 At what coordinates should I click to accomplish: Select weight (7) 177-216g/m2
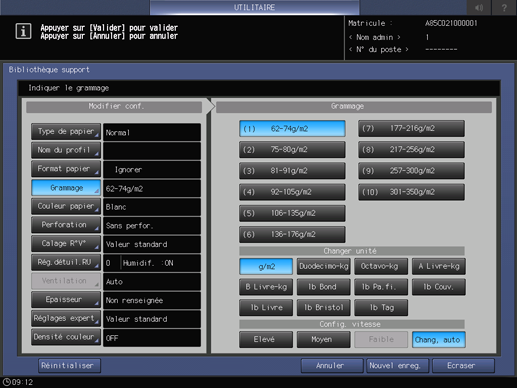tap(411, 129)
